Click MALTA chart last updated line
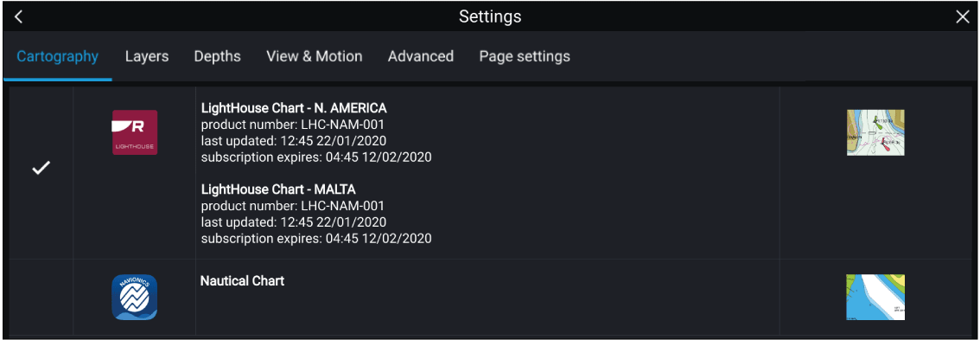Screen dimensions: 980x340 tap(294, 221)
